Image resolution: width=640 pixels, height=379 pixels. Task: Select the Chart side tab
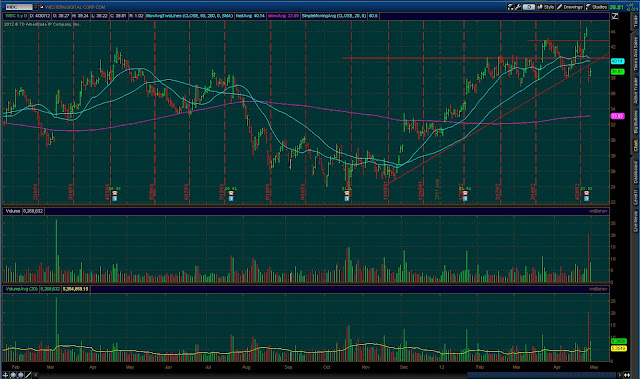pyautogui.click(x=636, y=146)
